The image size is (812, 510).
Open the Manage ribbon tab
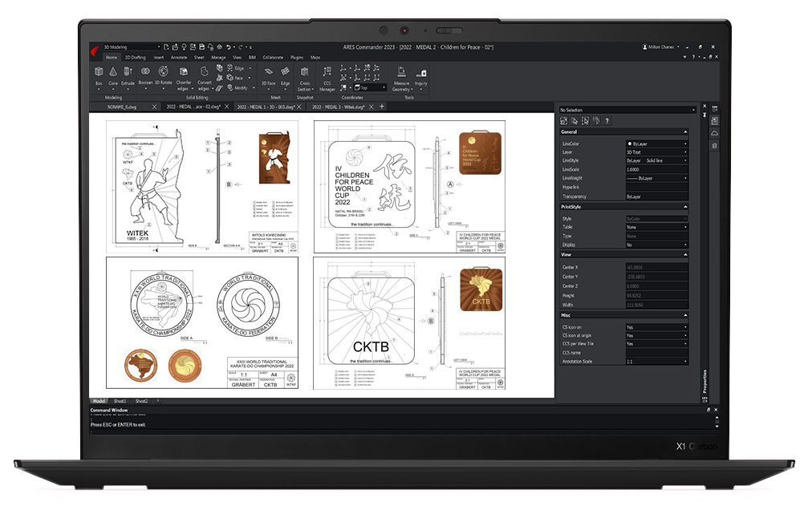tap(218, 58)
